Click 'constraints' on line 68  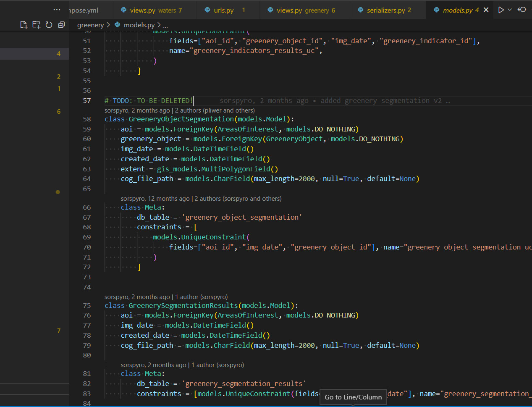[x=159, y=227]
